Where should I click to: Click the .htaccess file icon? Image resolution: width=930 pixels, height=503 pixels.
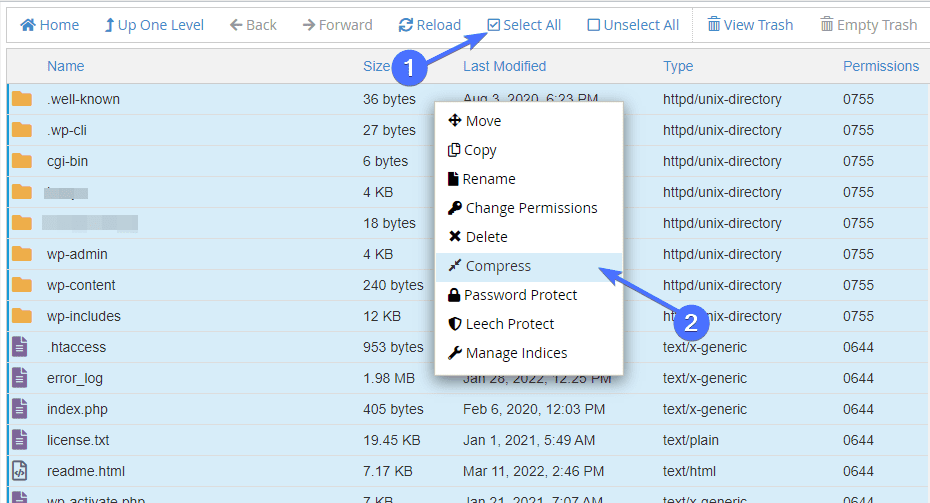(20, 347)
